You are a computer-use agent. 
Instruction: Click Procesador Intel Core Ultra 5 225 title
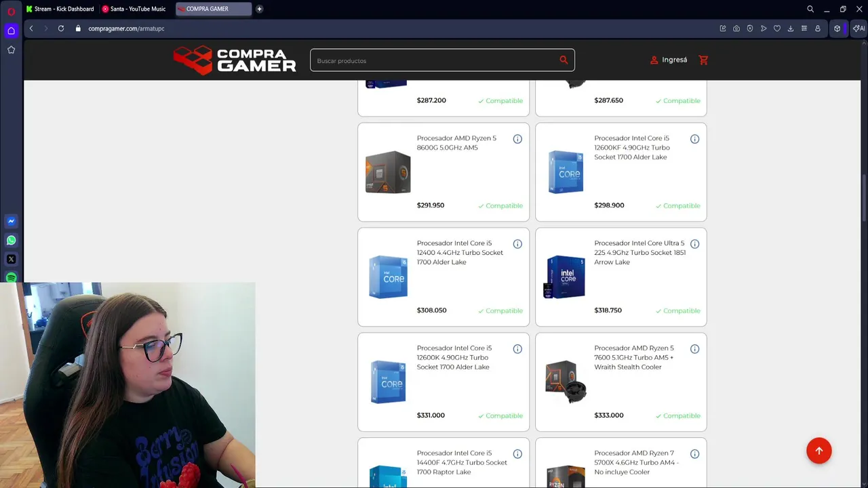pos(639,253)
